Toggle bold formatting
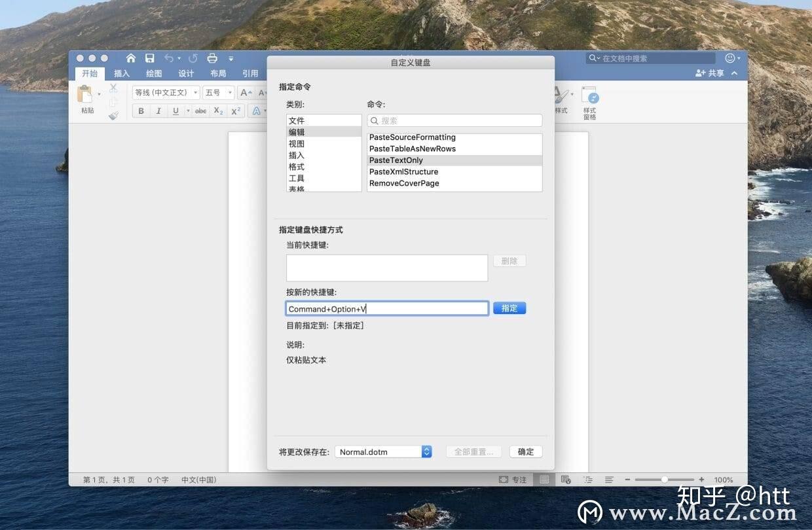Viewport: 812px width, 530px height. coord(140,111)
